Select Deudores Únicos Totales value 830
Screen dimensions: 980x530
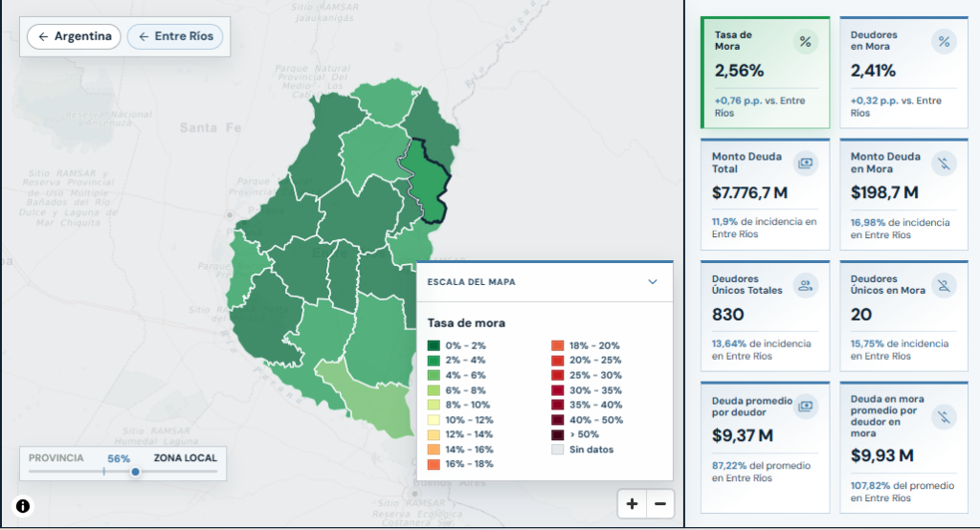(x=728, y=315)
